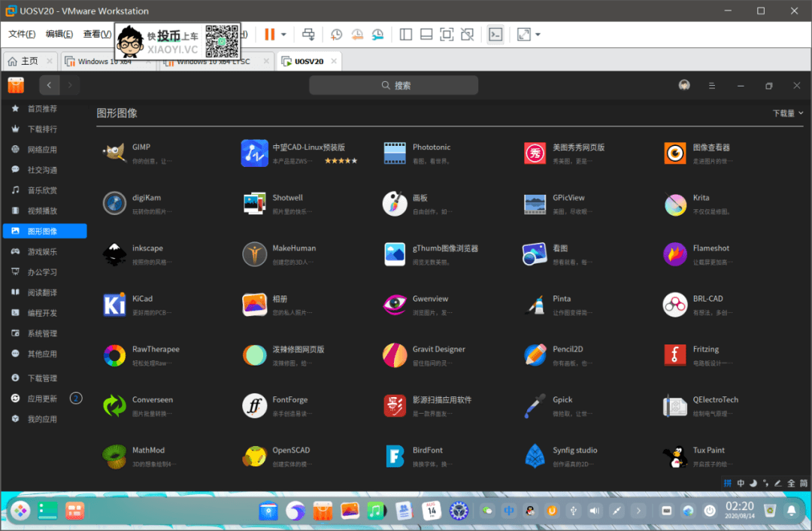The width and height of the screenshot is (812, 531).
Task: Open the Gpick eyedropper icon
Action: pos(535,405)
